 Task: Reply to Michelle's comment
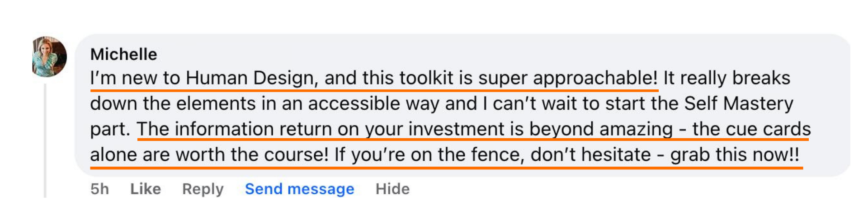tap(203, 189)
